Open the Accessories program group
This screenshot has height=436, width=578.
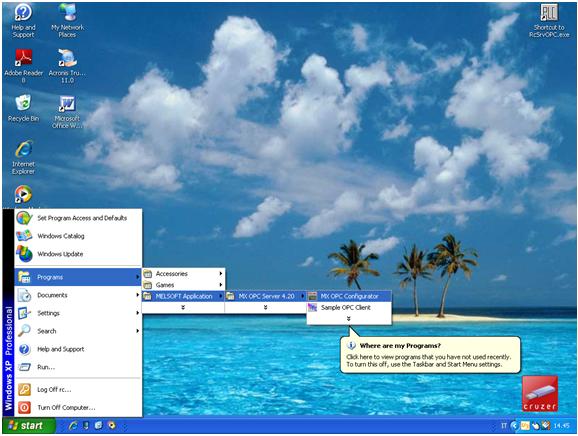(x=183, y=273)
